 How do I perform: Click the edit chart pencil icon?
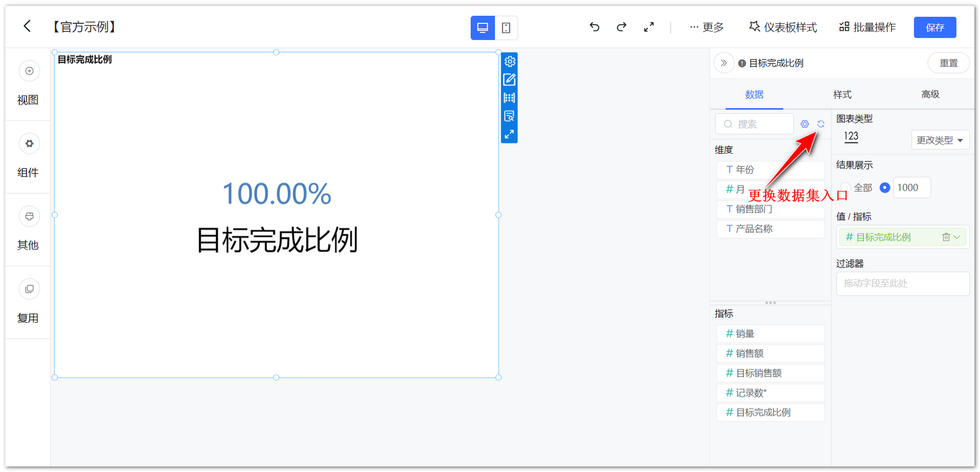point(509,79)
